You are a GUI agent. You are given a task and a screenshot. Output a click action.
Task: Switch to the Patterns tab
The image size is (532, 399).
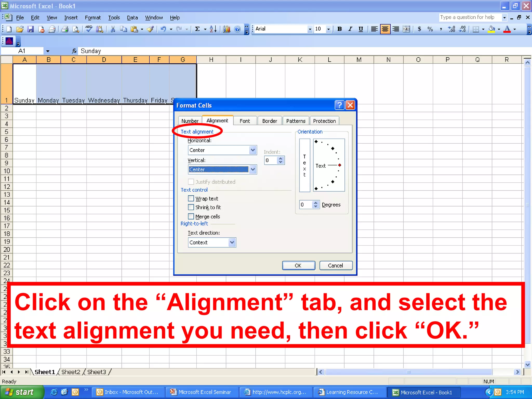pyautogui.click(x=296, y=121)
